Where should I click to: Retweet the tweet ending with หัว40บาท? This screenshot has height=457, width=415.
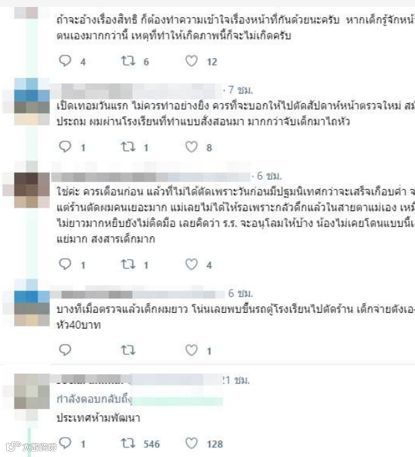[128, 350]
